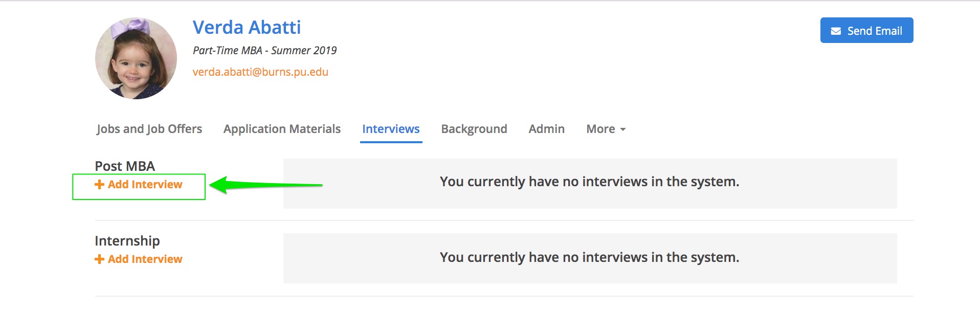Select the Interviews tab
This screenshot has height=310, width=980.
click(x=391, y=129)
